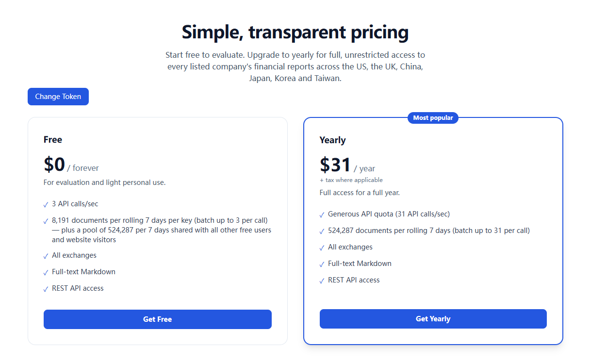Click checkmark beside Free plan All exchanges

pos(46,256)
